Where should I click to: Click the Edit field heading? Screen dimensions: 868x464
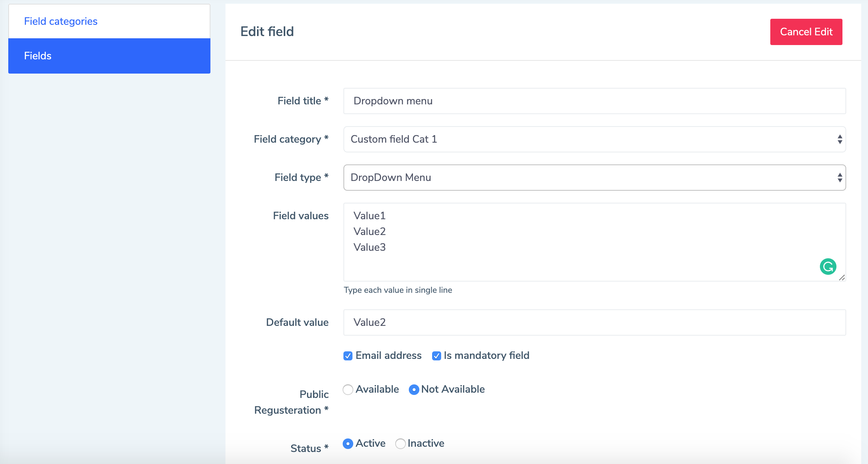(267, 32)
